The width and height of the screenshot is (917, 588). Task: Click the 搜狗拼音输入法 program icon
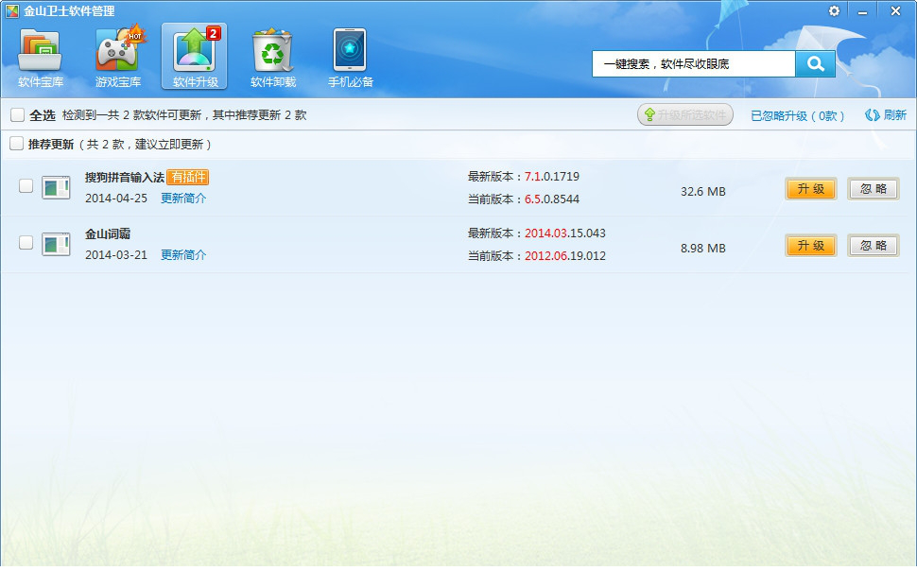(56, 187)
